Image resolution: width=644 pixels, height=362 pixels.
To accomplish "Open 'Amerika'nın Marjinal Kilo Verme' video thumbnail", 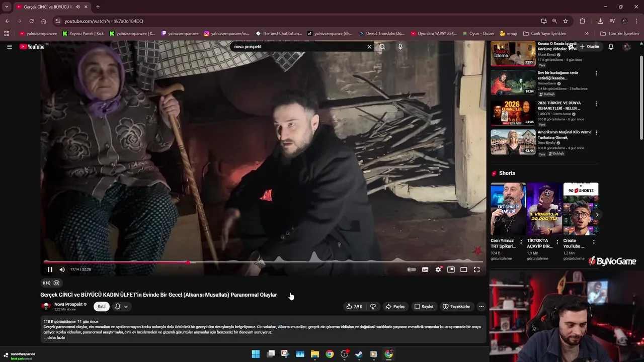I will coord(513,142).
